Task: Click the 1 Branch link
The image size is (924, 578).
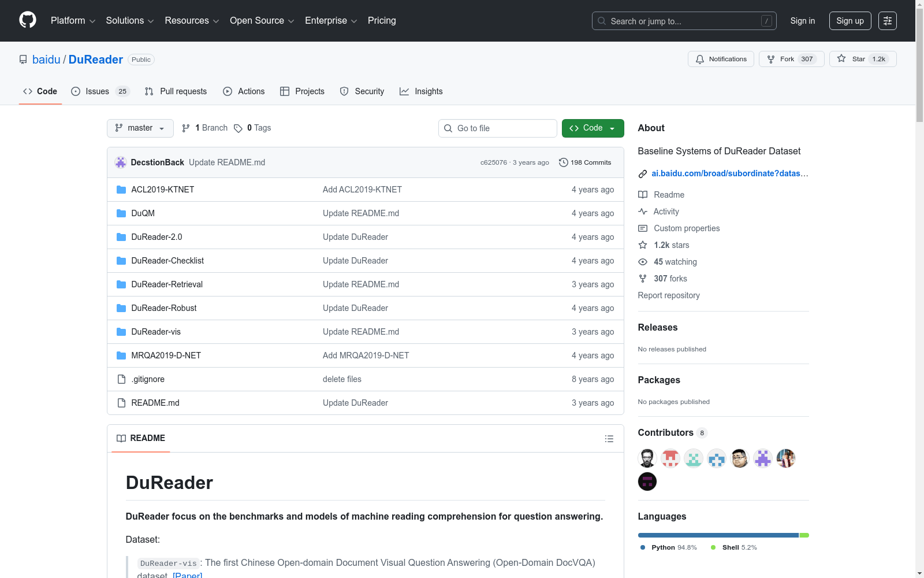Action: point(205,128)
